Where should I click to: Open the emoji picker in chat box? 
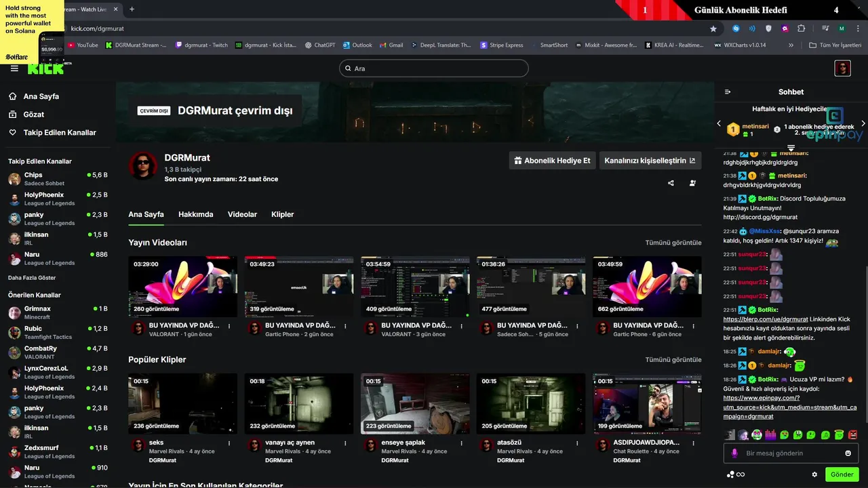pos(848,453)
